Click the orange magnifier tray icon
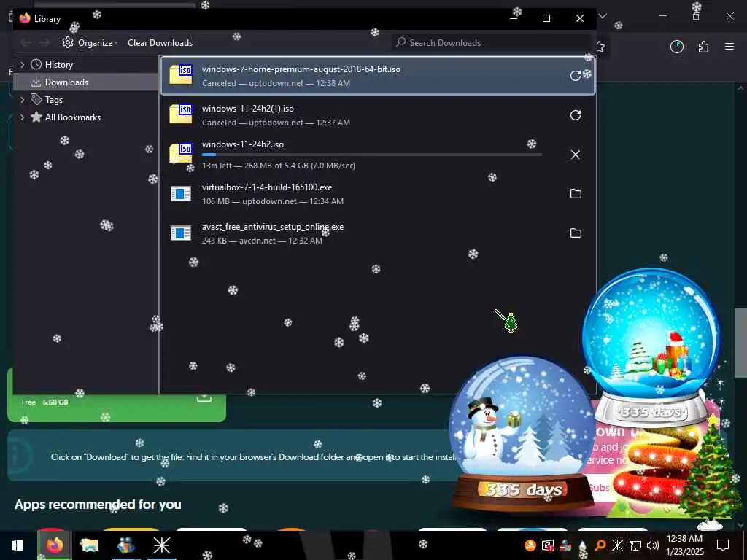Image resolution: width=747 pixels, height=560 pixels. point(600,545)
